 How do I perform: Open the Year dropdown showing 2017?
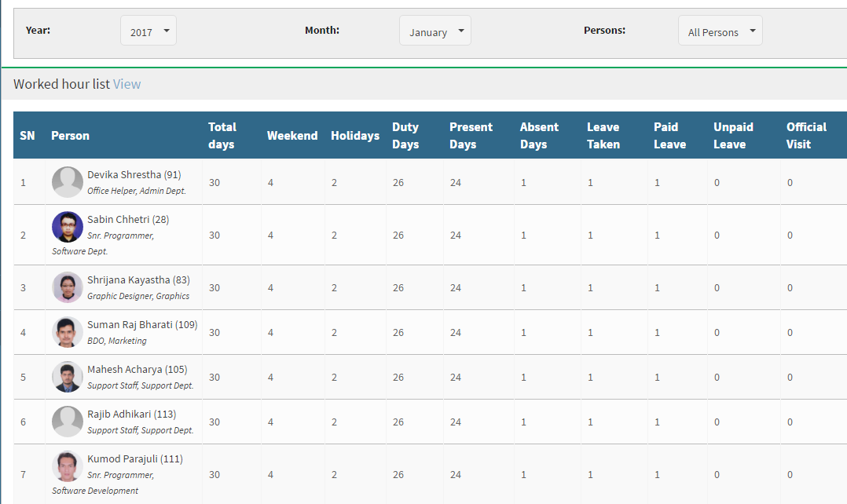point(148,31)
